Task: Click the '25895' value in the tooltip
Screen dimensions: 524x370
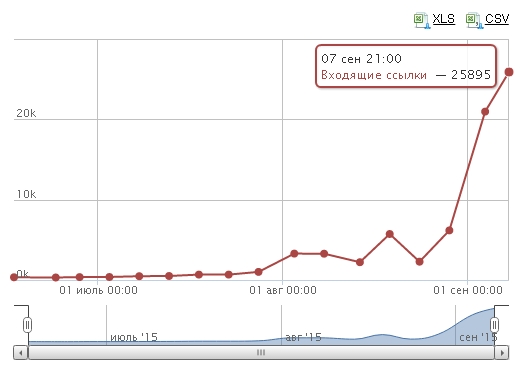Action: [x=471, y=75]
